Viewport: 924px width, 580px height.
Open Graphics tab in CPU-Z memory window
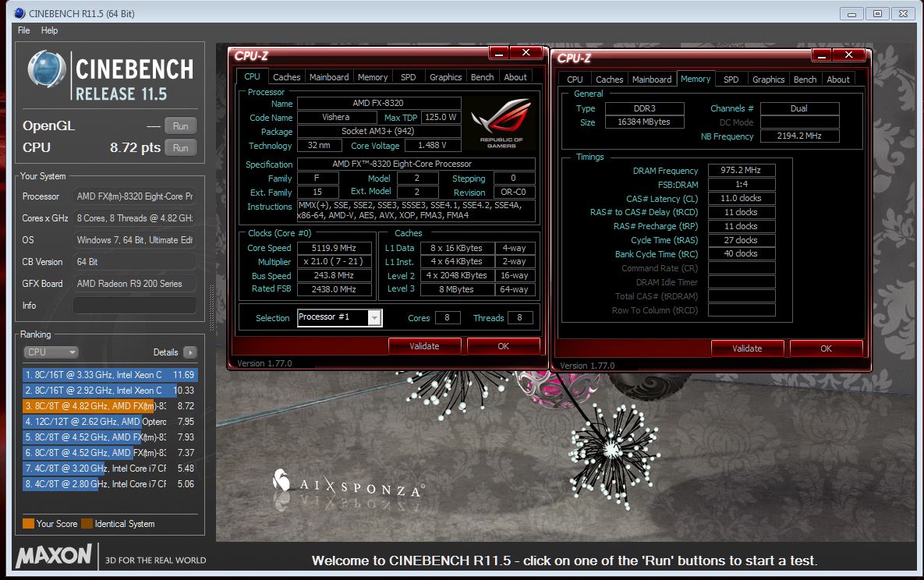pos(768,79)
